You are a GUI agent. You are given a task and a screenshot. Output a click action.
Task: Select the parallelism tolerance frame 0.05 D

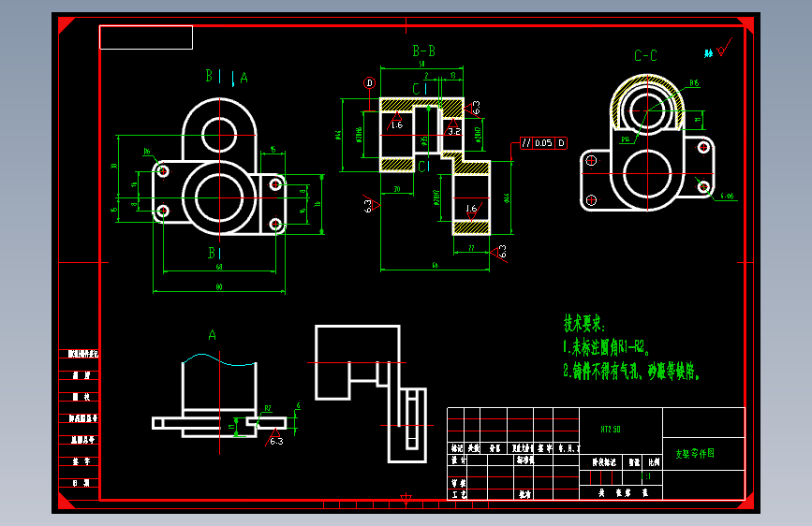[544, 143]
